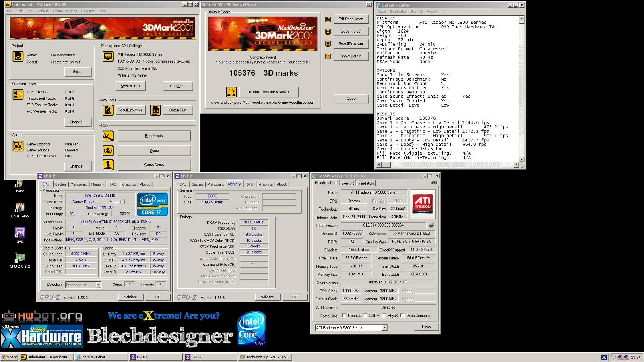Click the vertical scrollbar down arrow in the details editor

click(522, 160)
